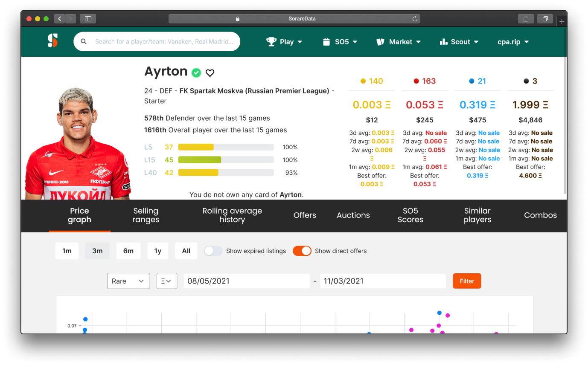Enable Show expired listings toggle

coord(213,251)
